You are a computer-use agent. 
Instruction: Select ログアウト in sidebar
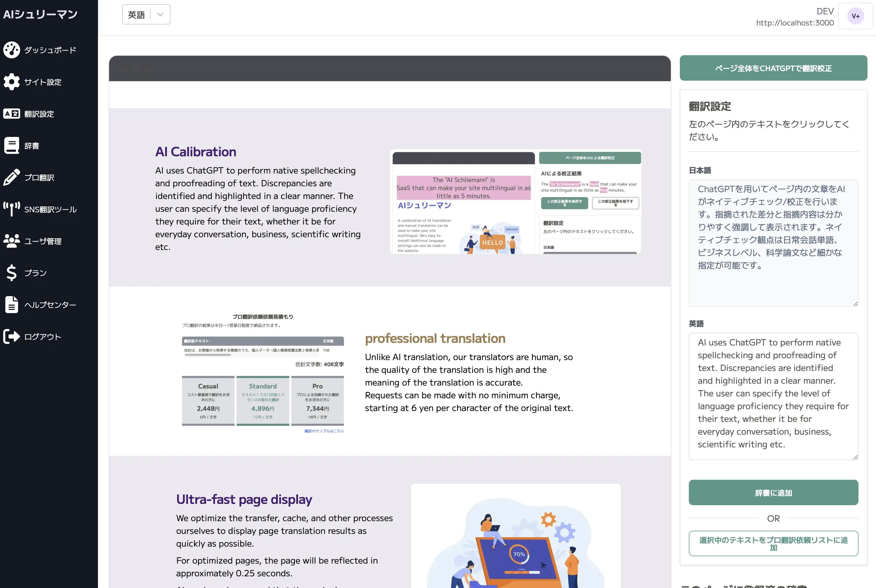pyautogui.click(x=43, y=336)
